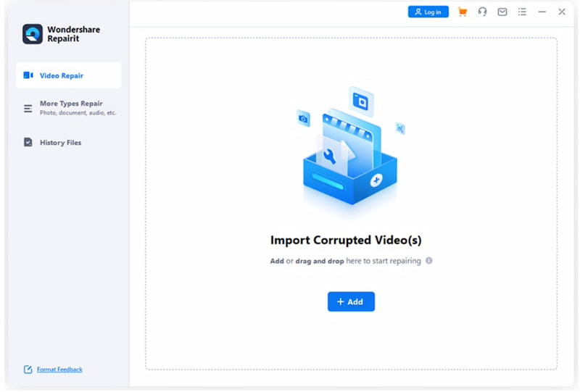
Task: Click the Wondershare Repairit logo icon
Action: (33, 34)
